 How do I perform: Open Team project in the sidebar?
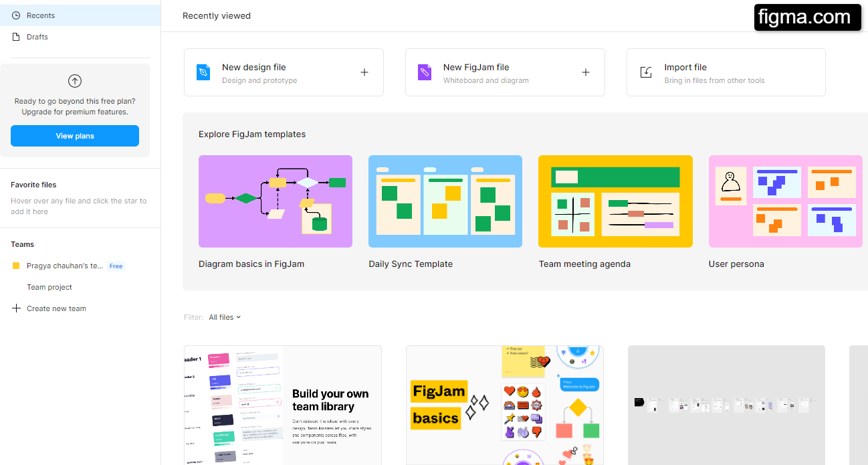pyautogui.click(x=49, y=287)
